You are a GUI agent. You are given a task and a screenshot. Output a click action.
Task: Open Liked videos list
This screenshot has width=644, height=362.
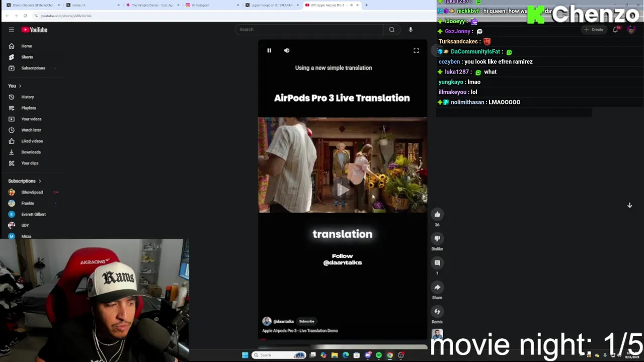(x=33, y=141)
